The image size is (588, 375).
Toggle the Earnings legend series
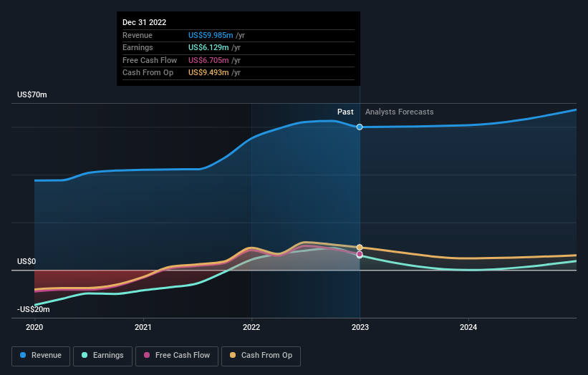point(102,356)
